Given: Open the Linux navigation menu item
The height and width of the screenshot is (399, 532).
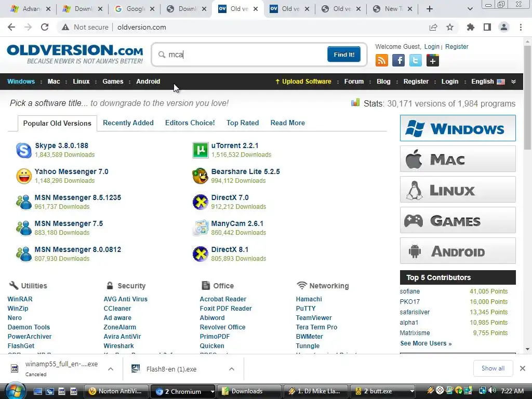Looking at the screenshot, I should point(82,82).
